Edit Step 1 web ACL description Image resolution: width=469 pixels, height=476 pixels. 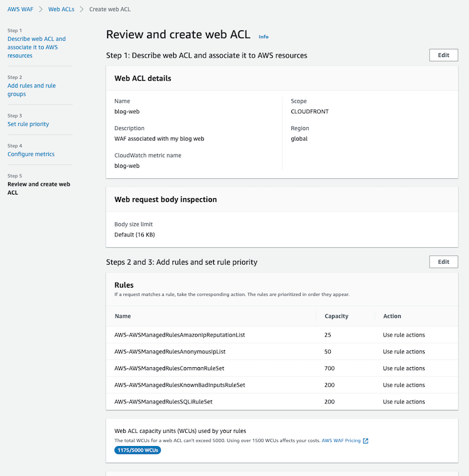coord(443,55)
